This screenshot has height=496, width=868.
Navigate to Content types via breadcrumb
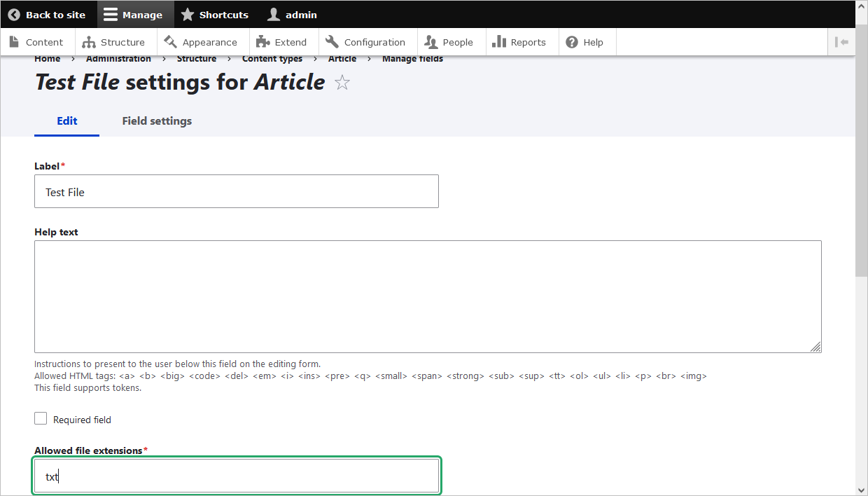[272, 58]
